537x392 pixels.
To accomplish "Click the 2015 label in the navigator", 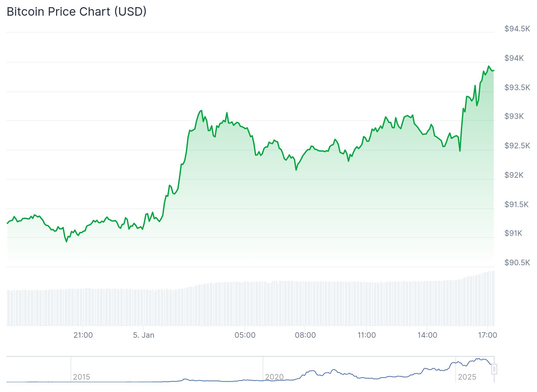I will coord(81,377).
